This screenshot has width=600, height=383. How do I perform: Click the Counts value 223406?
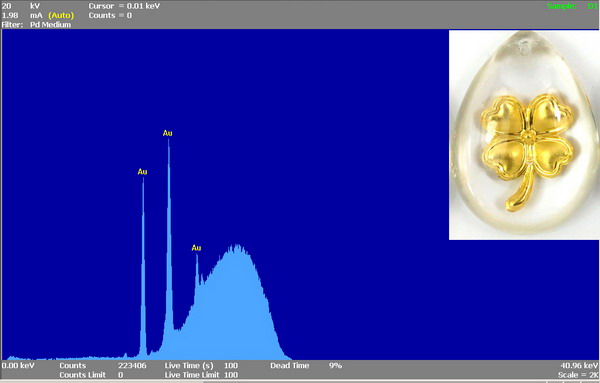click(132, 366)
